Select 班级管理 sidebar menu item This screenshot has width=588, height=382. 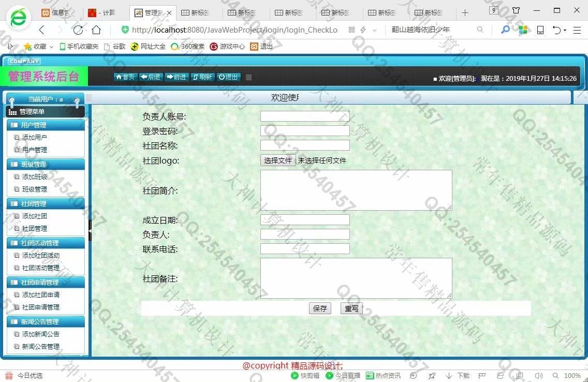point(34,189)
